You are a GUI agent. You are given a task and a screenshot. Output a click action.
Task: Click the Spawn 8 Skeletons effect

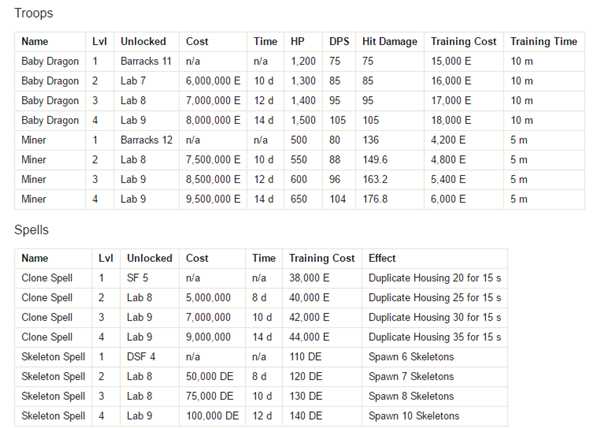(x=411, y=396)
